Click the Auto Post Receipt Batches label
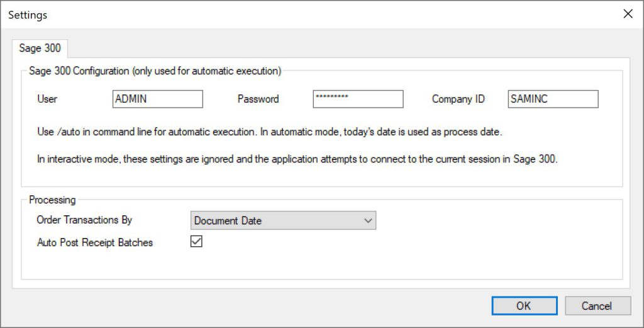This screenshot has height=328, width=644. pyautogui.click(x=95, y=242)
